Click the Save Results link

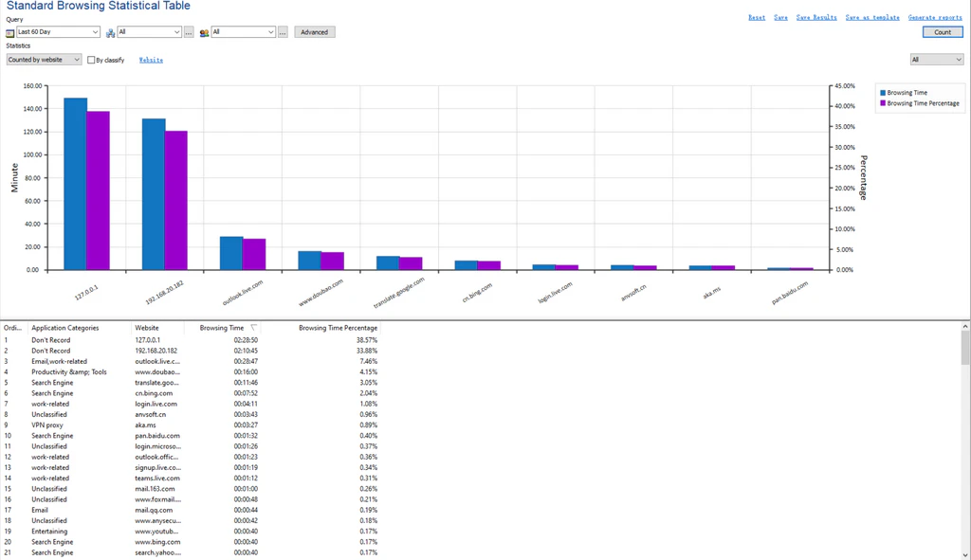click(816, 17)
